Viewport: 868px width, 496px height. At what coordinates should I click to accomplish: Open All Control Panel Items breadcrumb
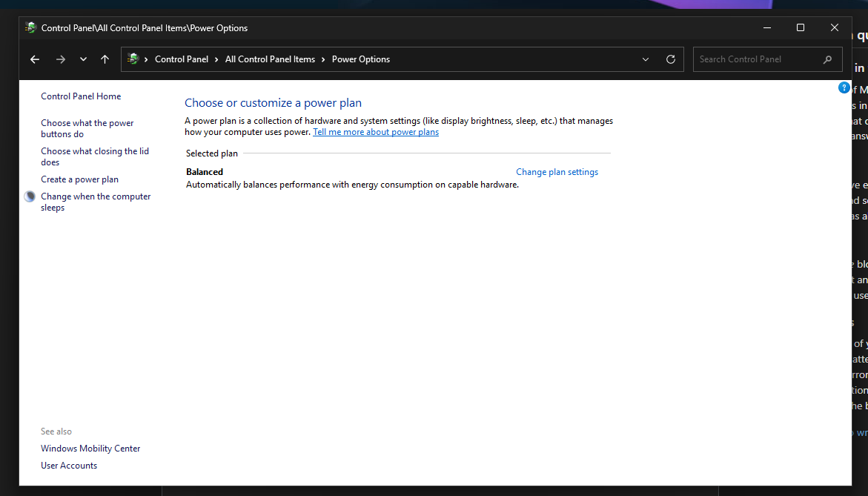270,59
